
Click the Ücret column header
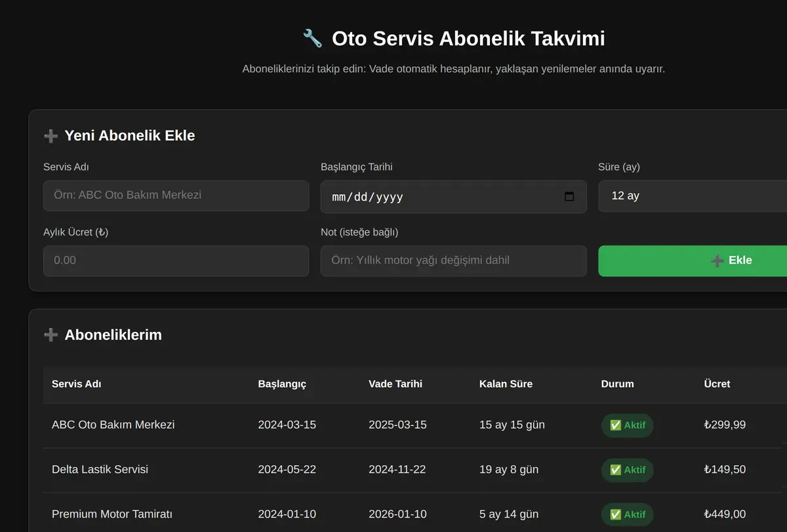coord(717,384)
